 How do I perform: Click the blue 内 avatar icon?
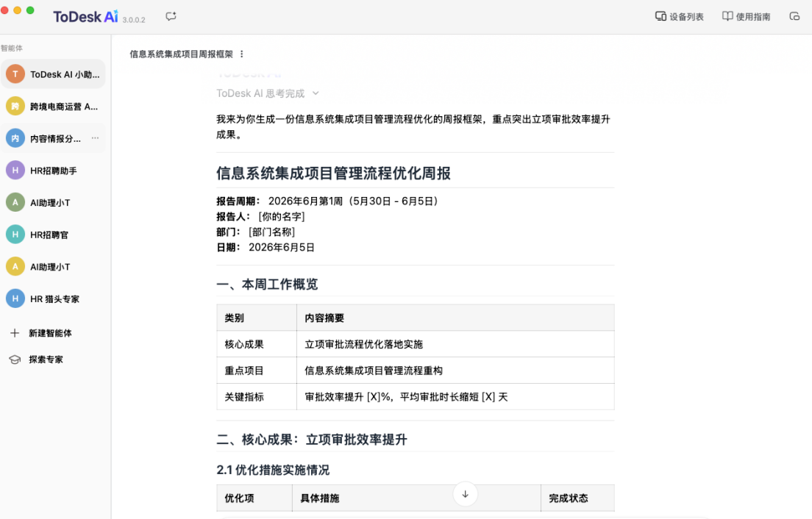point(15,139)
